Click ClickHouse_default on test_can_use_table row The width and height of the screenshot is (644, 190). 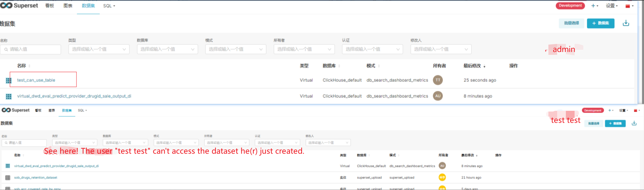coord(342,80)
